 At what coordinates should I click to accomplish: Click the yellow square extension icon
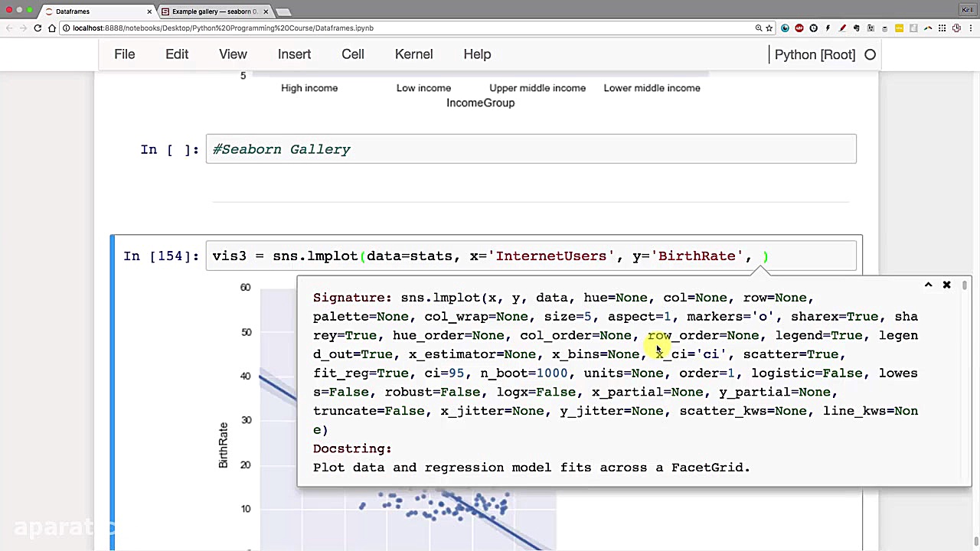900,28
